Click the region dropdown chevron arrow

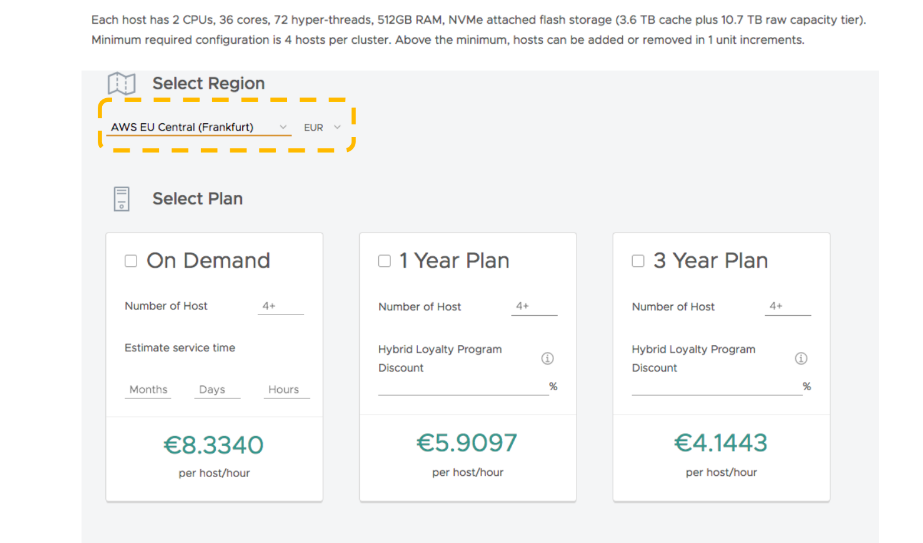[x=283, y=127]
